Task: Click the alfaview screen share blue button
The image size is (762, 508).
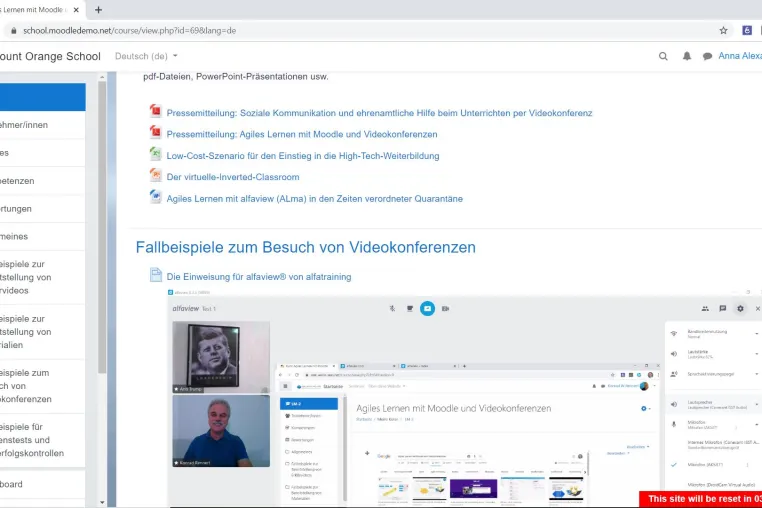Action: 427,308
